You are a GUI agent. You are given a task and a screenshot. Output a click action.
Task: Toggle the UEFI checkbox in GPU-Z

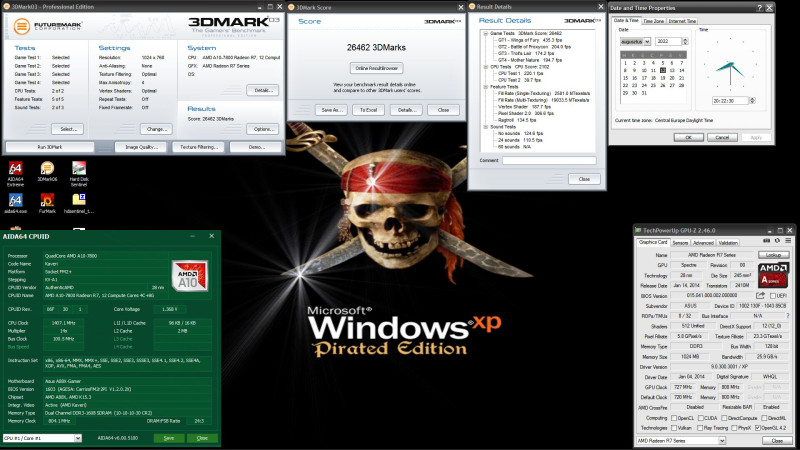(x=773, y=296)
